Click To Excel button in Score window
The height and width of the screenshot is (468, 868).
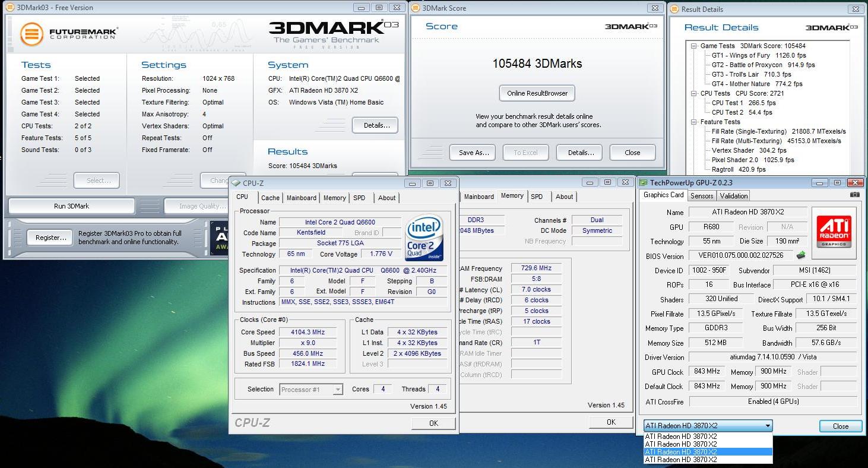[x=525, y=153]
